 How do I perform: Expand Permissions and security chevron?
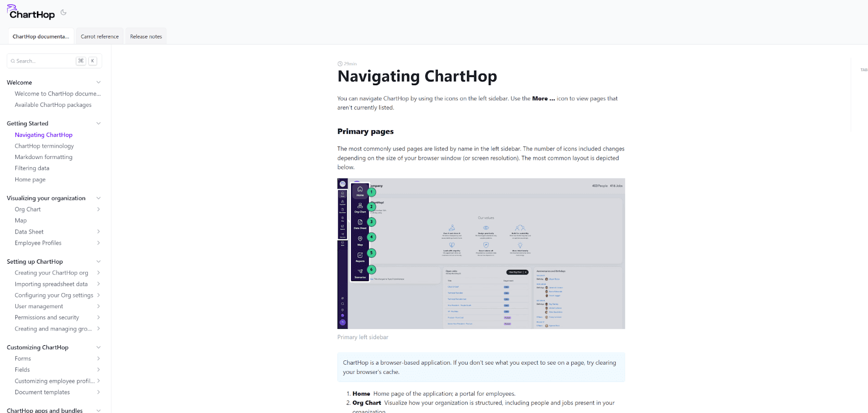click(x=98, y=317)
